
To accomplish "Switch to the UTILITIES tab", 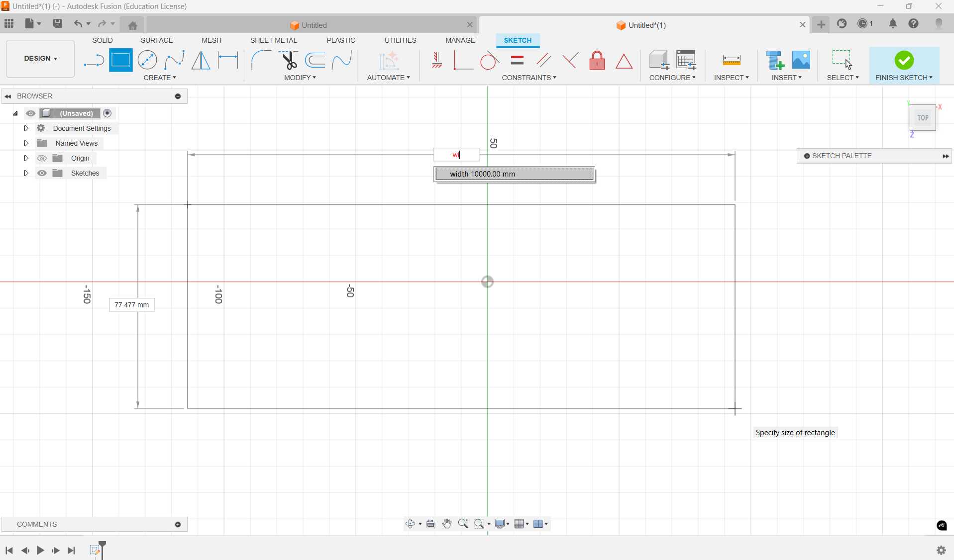I will coord(401,40).
